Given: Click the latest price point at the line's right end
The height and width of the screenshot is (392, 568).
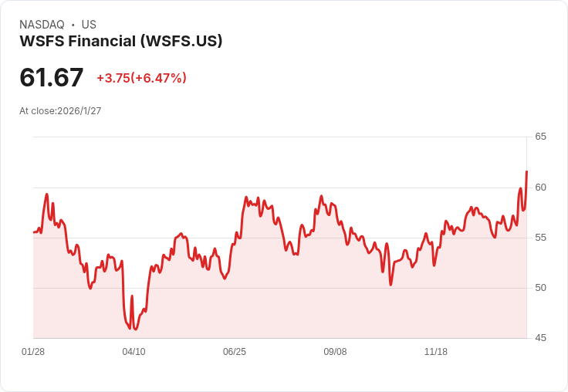Looking at the screenshot, I should coord(526,171).
